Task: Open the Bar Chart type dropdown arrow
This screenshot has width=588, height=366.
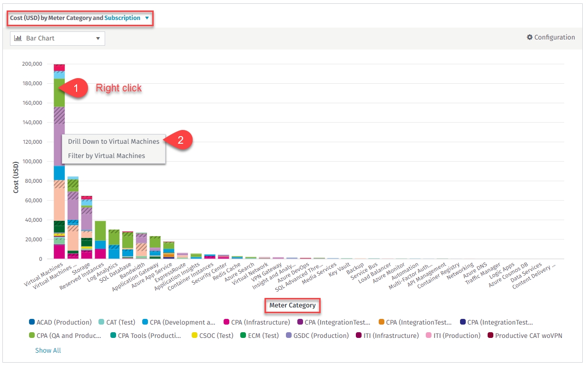Action: tap(98, 39)
